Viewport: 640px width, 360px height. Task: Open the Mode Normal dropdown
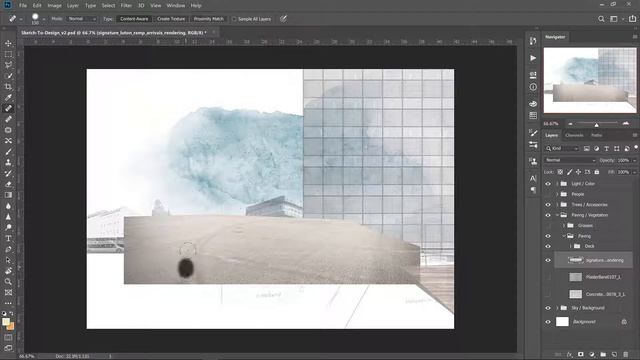point(82,19)
